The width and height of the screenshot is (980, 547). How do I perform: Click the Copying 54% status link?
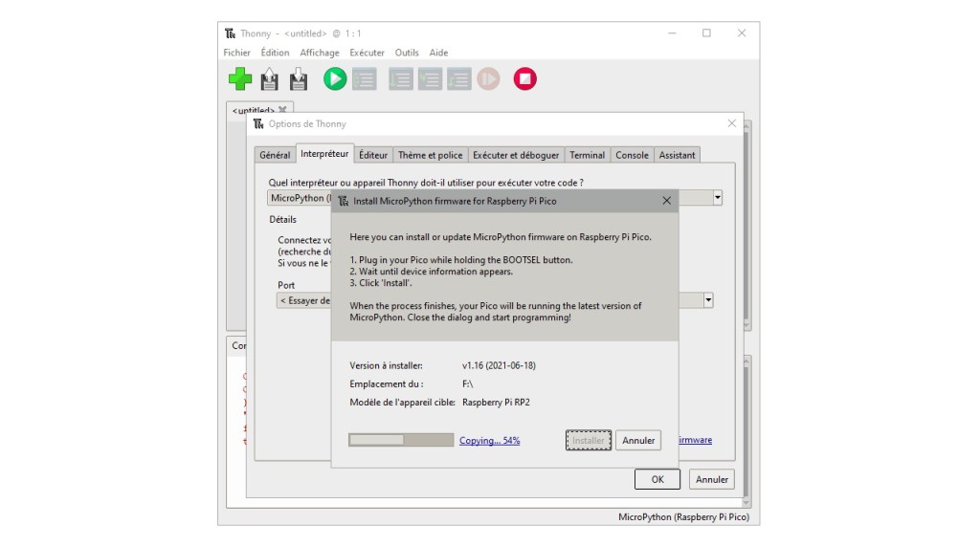pos(489,441)
